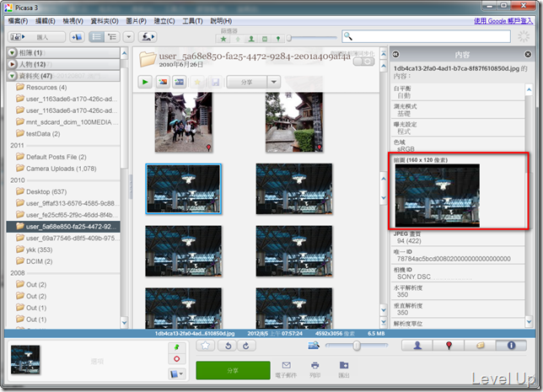The image size is (543, 392).
Task: Open the 資料夾(O) menu
Action: point(105,21)
